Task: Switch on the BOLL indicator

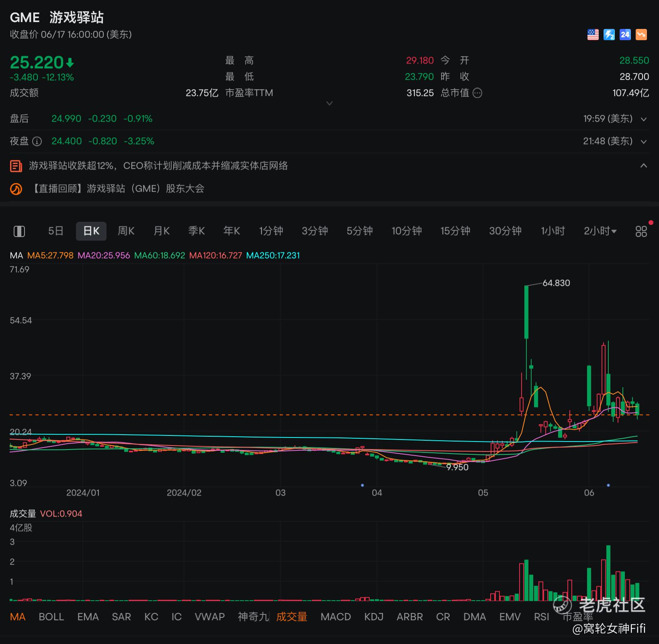Action: coord(51,617)
